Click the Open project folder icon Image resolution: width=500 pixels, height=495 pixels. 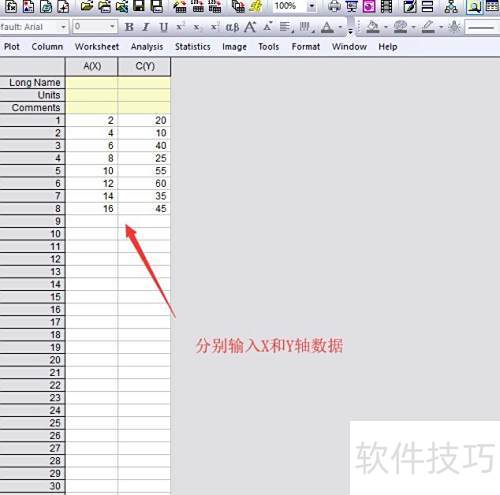pos(87,6)
